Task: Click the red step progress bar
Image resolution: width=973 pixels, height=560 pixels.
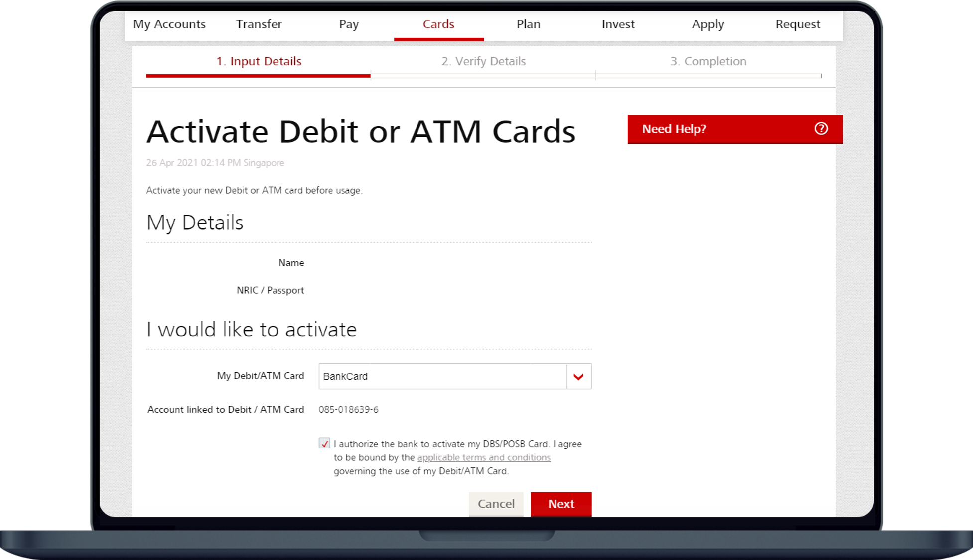Action: coord(258,76)
